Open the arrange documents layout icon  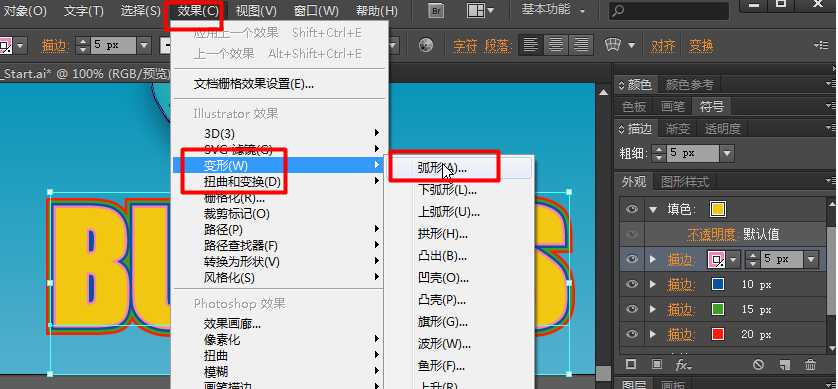click(x=479, y=11)
